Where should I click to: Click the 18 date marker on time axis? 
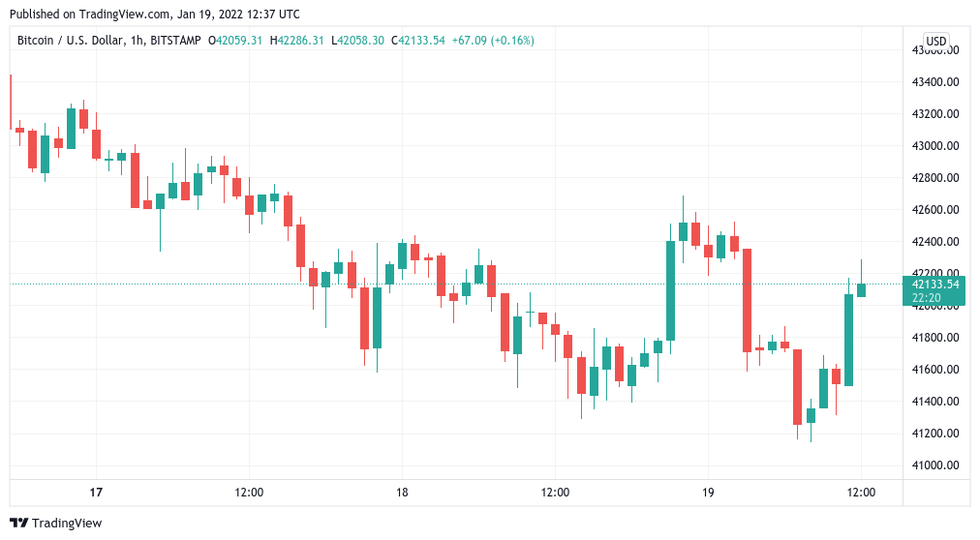[x=402, y=493]
